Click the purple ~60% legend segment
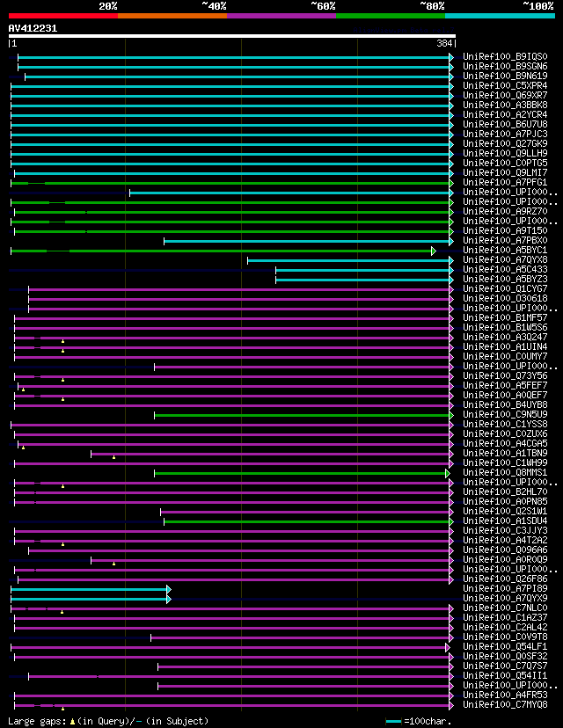 tap(281, 16)
